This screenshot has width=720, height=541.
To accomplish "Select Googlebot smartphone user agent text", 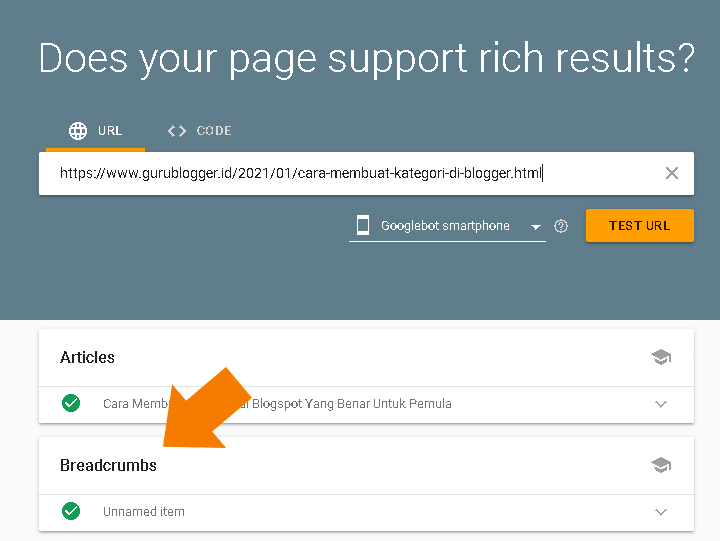I will click(x=445, y=226).
